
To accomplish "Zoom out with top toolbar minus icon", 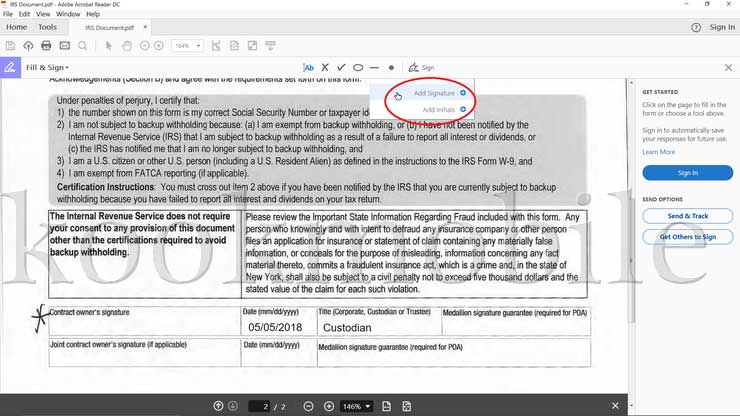I will point(144,46).
